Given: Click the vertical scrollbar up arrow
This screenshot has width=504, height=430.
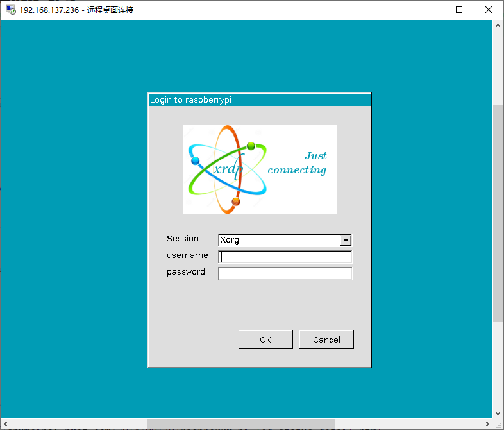Looking at the screenshot, I should pos(498,25).
